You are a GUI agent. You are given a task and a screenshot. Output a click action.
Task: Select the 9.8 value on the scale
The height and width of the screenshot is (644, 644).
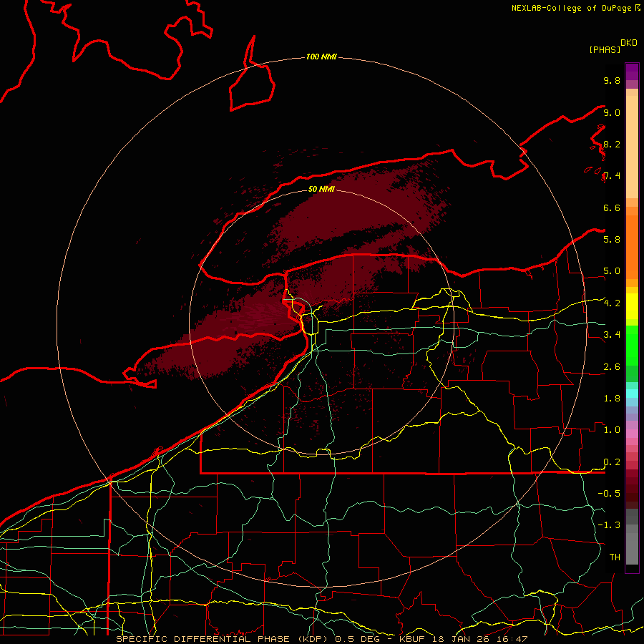[612, 80]
